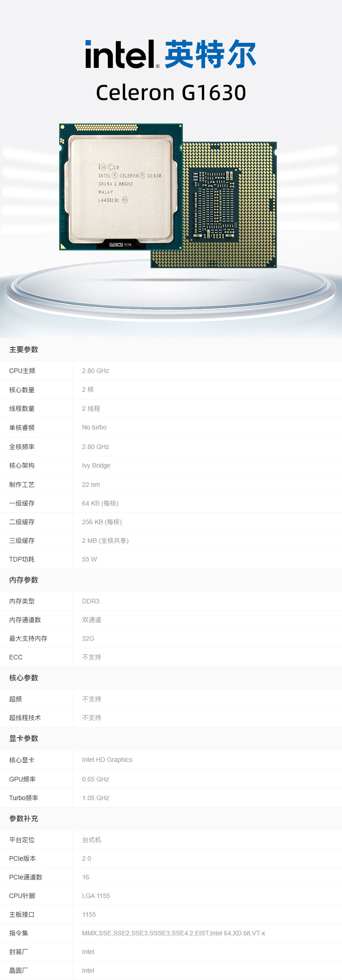Screen dimensions: 342x980
Task: Click the 指令集 instruction list value
Action: 173,933
